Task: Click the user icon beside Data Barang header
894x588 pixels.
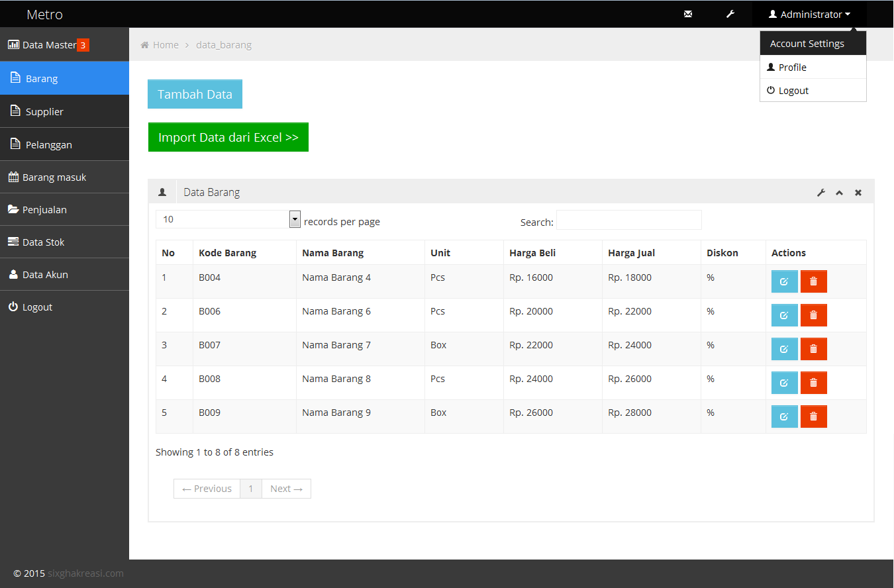Action: (162, 191)
